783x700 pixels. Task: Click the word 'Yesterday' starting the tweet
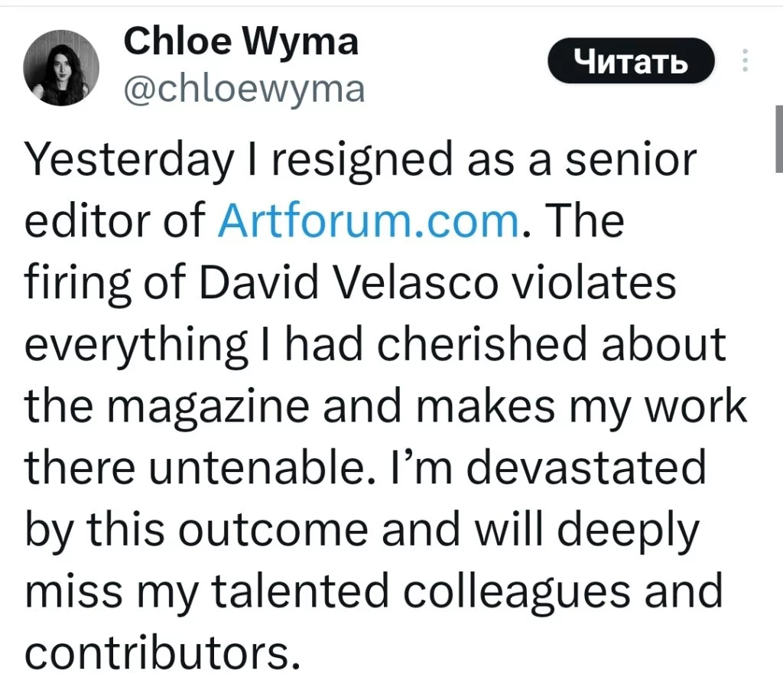tap(129, 161)
